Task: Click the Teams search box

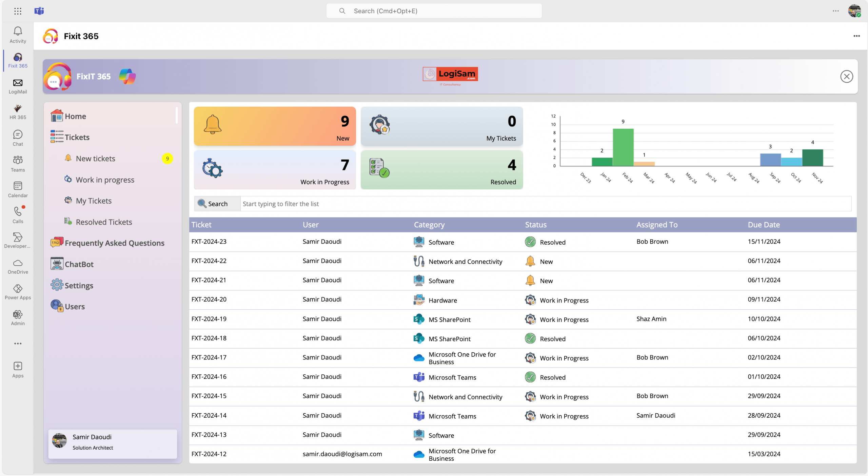Action: click(x=434, y=11)
